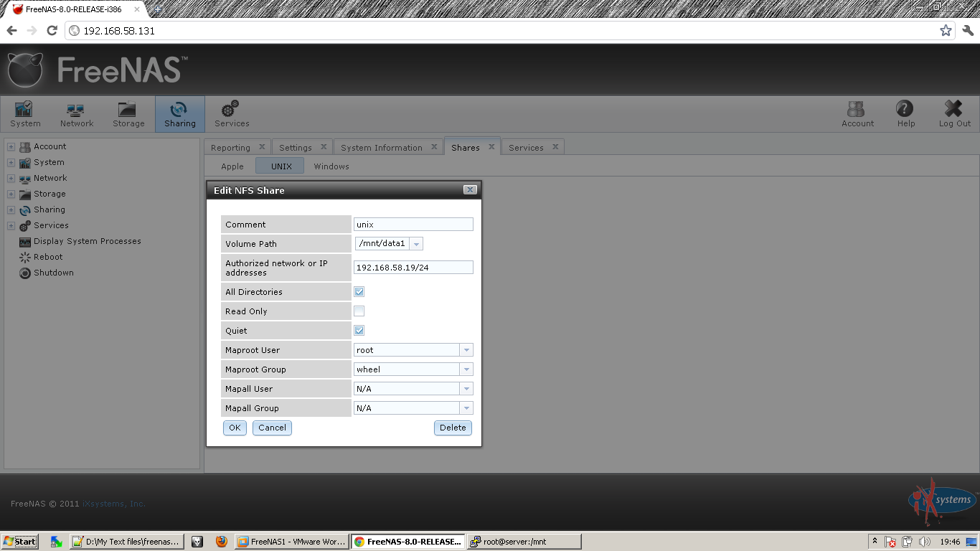Select Windows shares subtab
The width and height of the screenshot is (980, 551).
pos(331,166)
